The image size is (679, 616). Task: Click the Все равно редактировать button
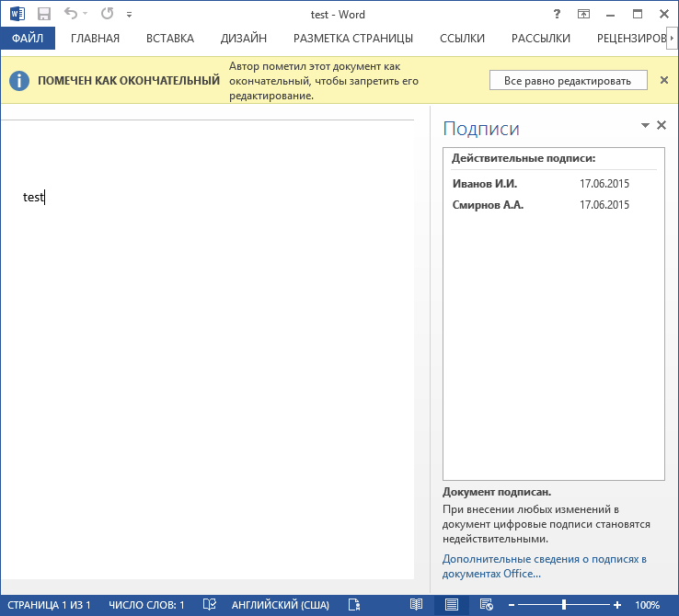click(x=568, y=81)
